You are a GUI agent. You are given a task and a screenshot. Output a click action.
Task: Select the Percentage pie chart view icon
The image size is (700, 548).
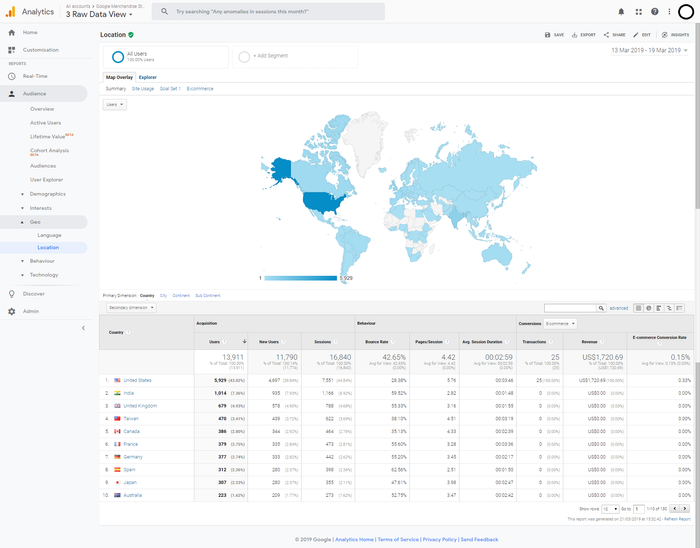[x=649, y=308]
